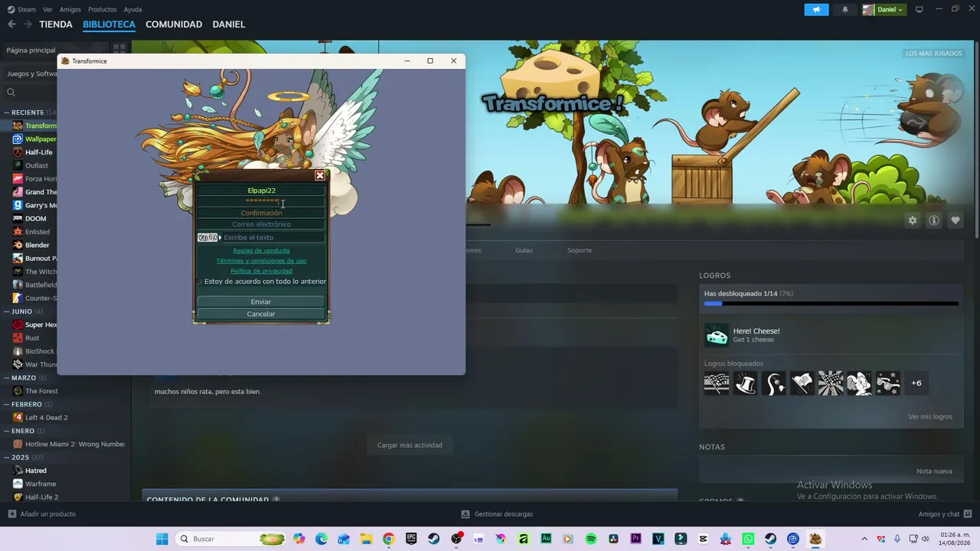Image resolution: width=980 pixels, height=551 pixels.
Task: Open Steam notifications bell
Action: click(x=845, y=9)
